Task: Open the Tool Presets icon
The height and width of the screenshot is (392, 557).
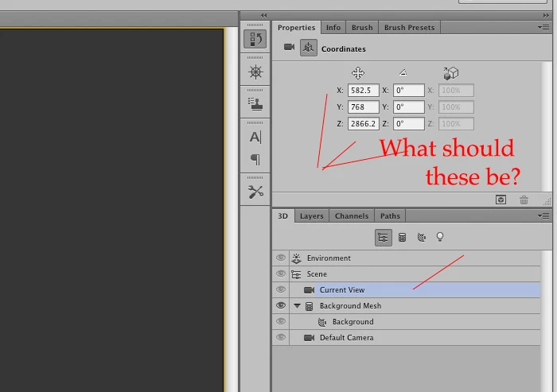Action: (255, 192)
